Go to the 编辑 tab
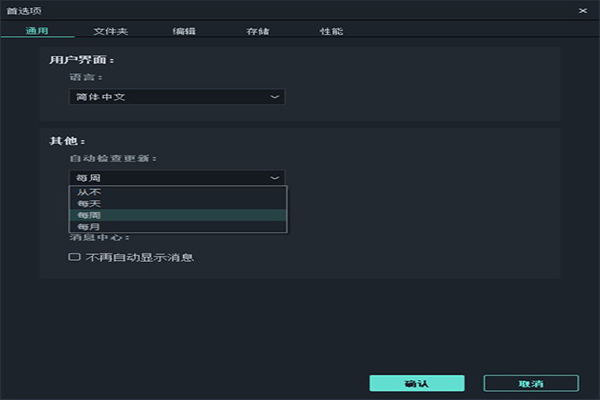This screenshot has height=400, width=600. 184,32
